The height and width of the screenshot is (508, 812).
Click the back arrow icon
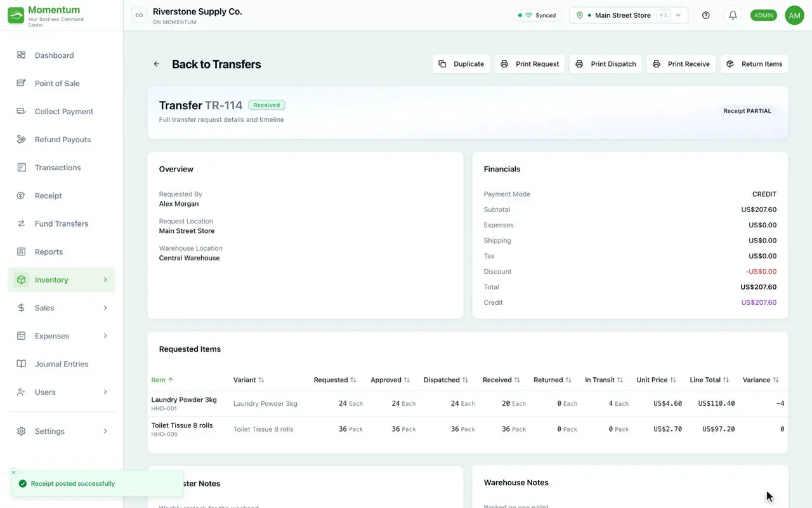click(x=157, y=64)
